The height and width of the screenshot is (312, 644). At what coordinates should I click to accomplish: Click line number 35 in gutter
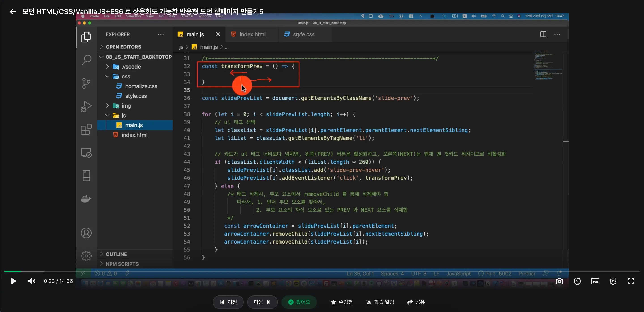click(187, 90)
